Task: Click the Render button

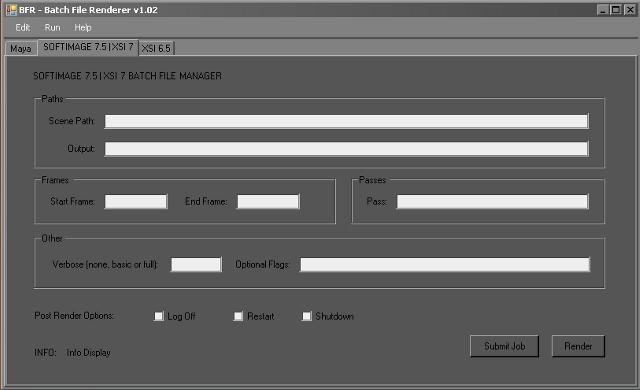Action: [578, 346]
